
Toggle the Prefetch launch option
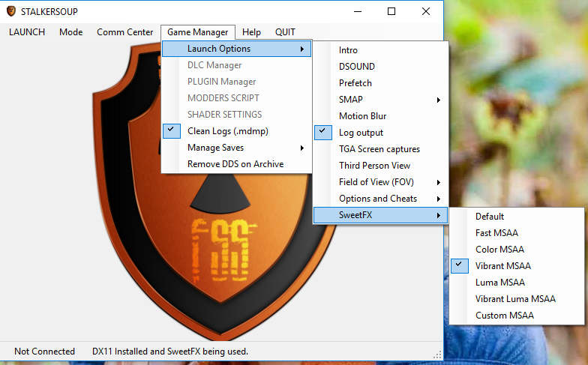click(381, 83)
